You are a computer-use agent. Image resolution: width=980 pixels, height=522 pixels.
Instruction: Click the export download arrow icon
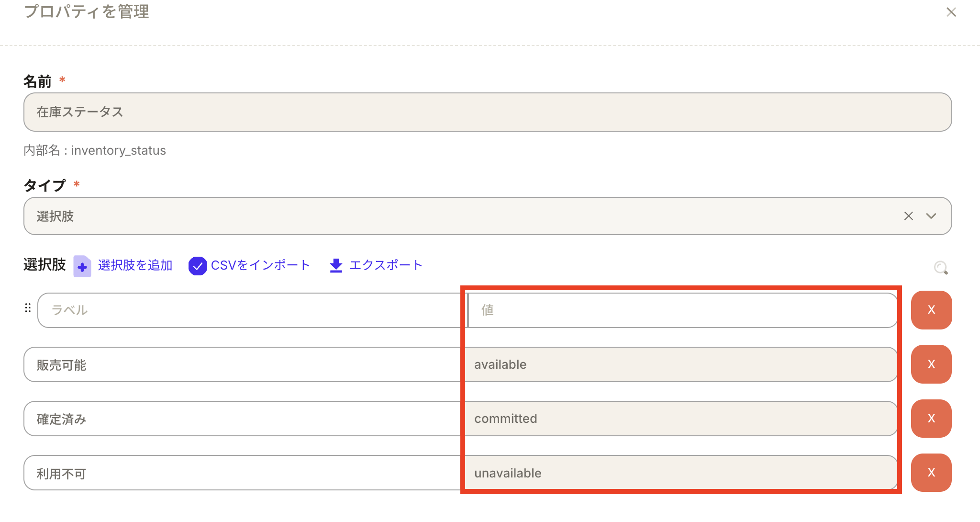tap(336, 265)
